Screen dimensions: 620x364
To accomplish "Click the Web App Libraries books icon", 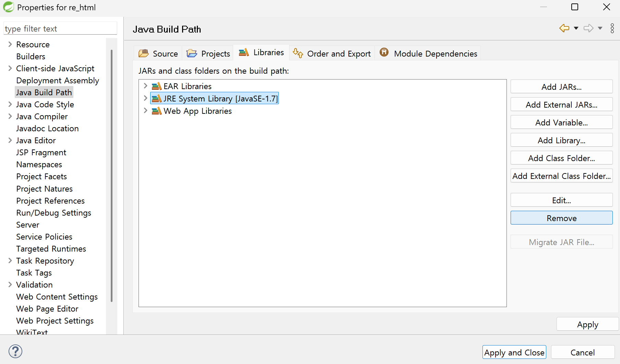I will point(157,111).
